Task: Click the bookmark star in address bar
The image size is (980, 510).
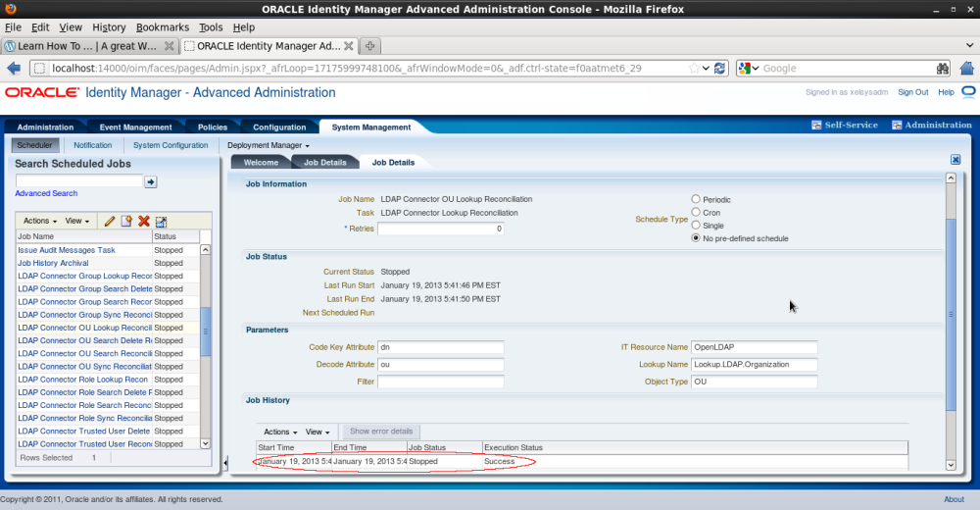Action: (x=694, y=69)
